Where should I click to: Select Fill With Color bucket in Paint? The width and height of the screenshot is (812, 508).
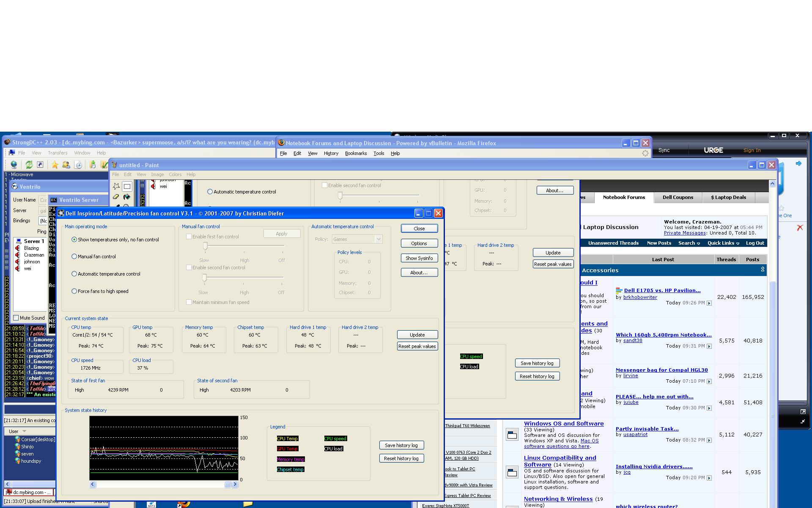(x=127, y=197)
